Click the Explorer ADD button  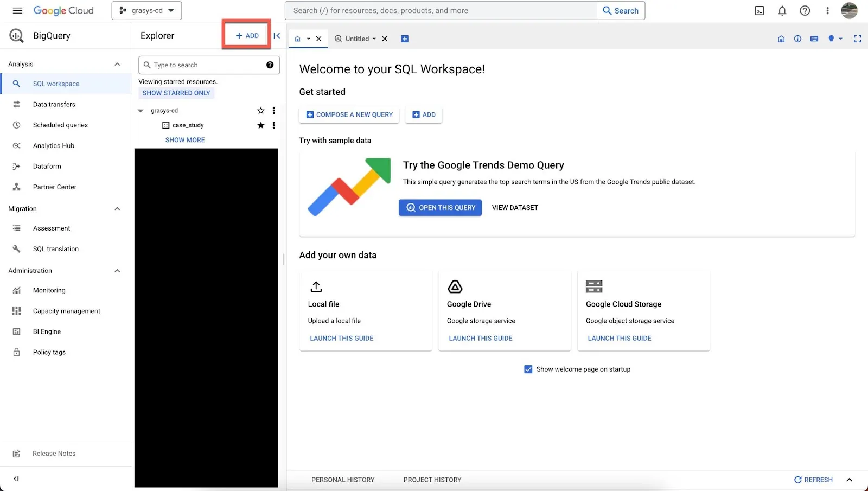[x=247, y=36]
